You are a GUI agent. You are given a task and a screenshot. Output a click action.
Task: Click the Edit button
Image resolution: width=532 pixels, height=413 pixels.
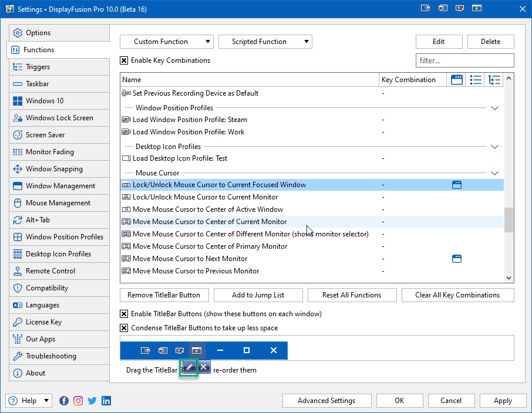pos(439,42)
